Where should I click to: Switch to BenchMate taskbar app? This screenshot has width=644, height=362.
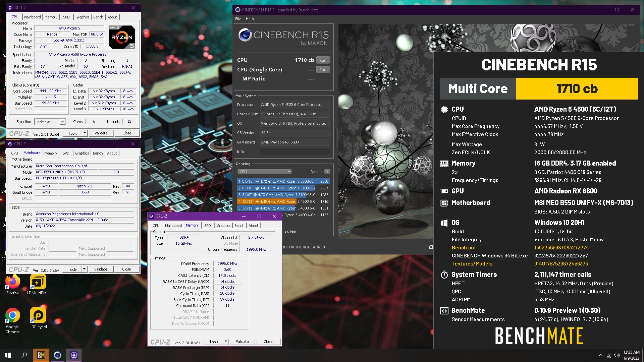tap(41, 355)
